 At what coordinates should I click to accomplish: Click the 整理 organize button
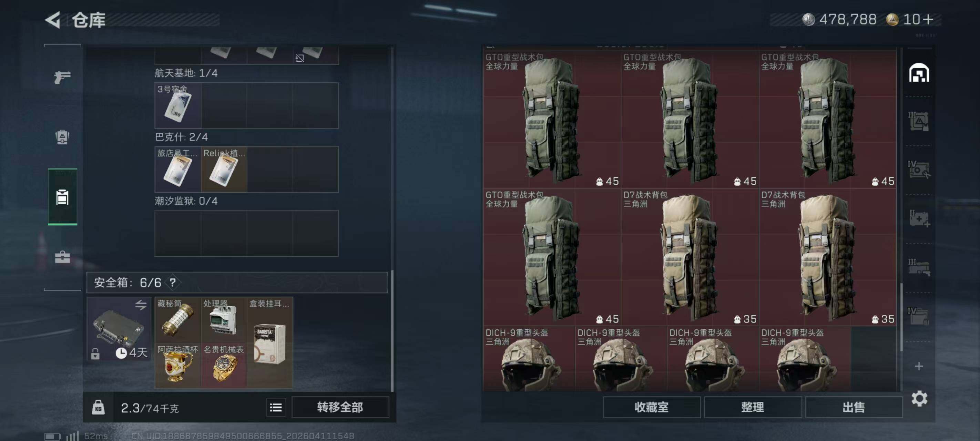tap(753, 407)
